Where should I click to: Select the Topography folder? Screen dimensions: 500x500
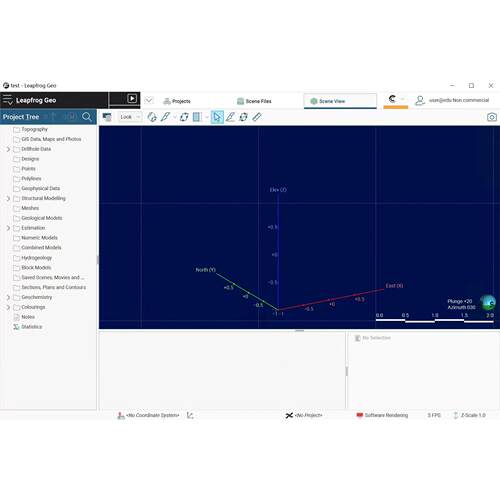coord(30,129)
